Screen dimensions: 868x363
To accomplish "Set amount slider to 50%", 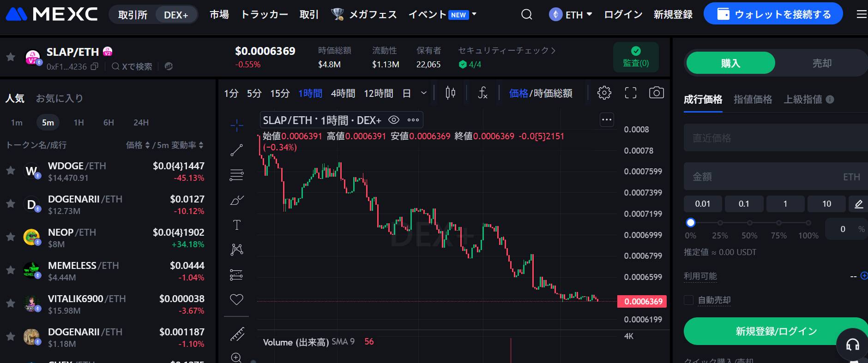I will pos(749,223).
